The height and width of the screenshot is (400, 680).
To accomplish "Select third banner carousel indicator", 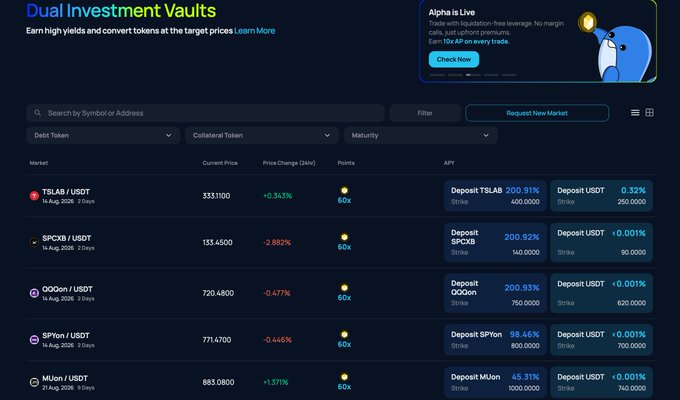I will pyautogui.click(x=473, y=75).
